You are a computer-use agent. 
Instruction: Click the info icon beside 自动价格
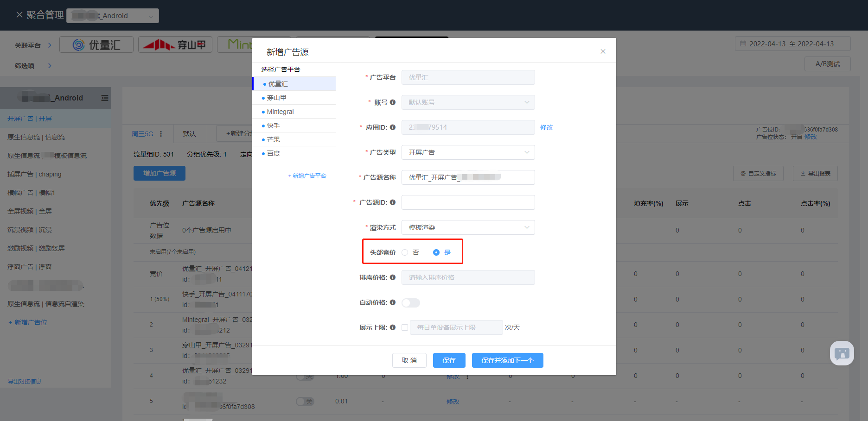tap(393, 302)
